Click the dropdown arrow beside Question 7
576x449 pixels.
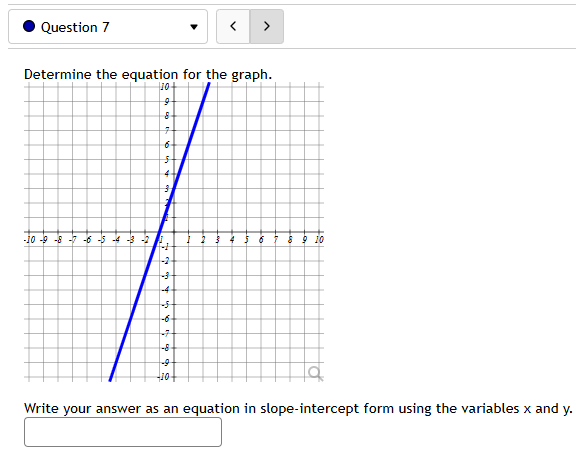coord(194,27)
